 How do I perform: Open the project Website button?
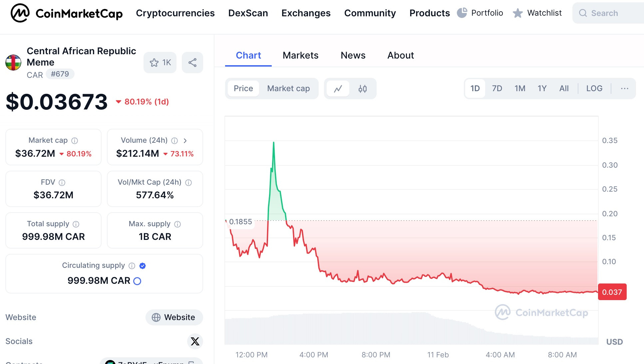[x=174, y=317]
